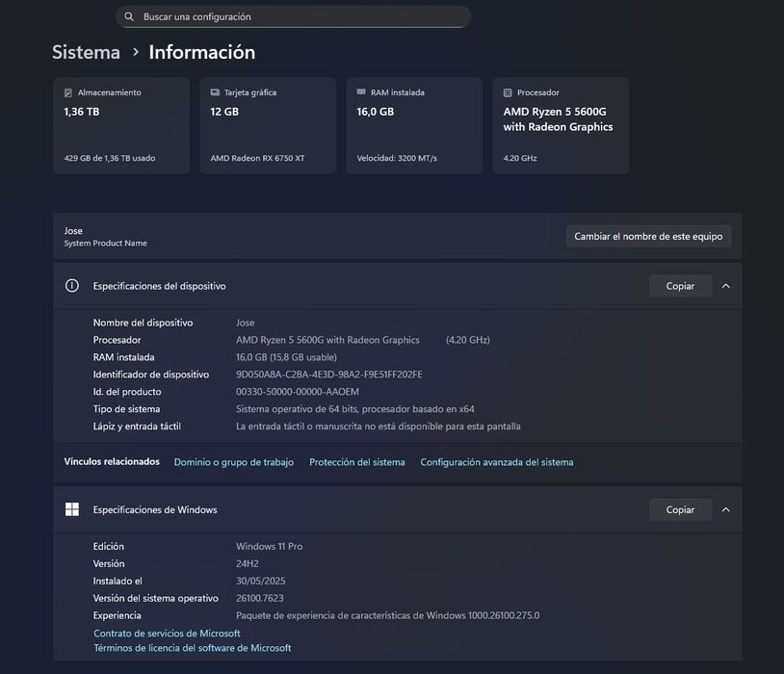Click version value '24H2'
Screen dimensions: 784x674
pyautogui.click(x=248, y=563)
